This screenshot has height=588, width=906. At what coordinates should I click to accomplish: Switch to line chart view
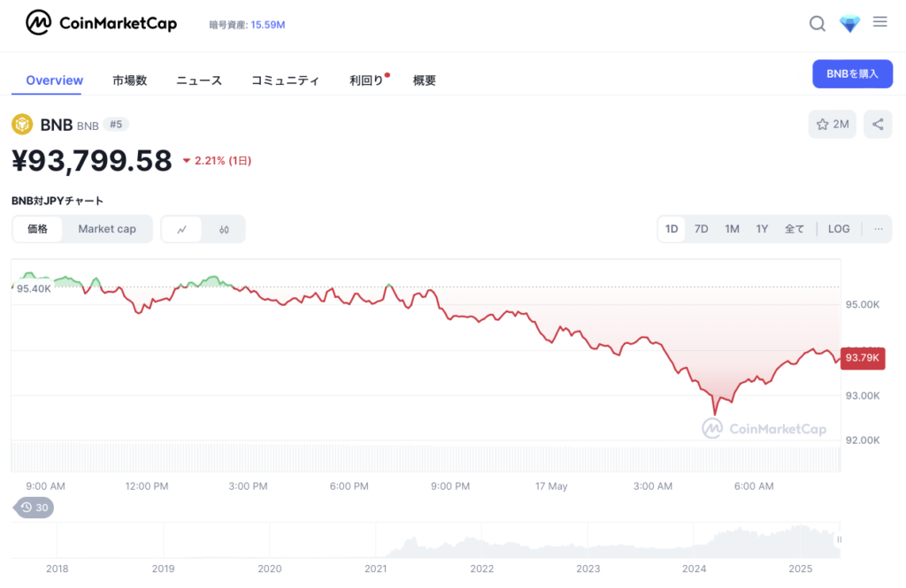pyautogui.click(x=182, y=229)
